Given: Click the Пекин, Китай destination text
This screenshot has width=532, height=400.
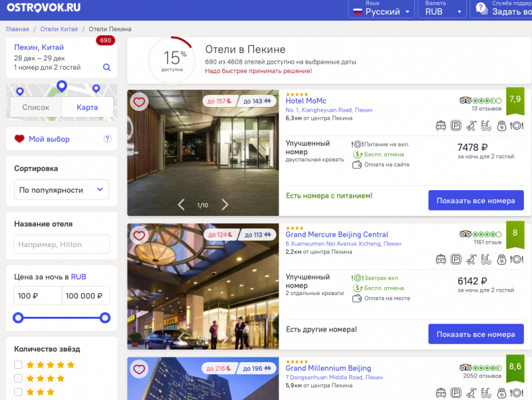Looking at the screenshot, I should coord(39,47).
